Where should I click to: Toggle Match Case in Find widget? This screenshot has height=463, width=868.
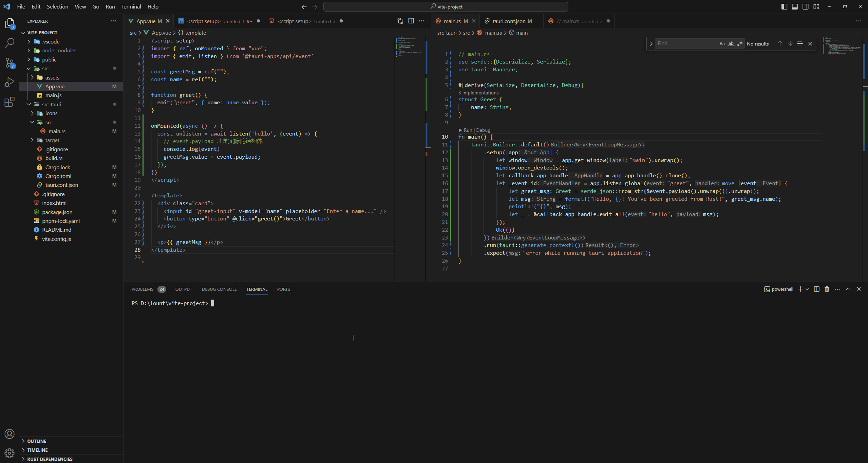pos(722,43)
